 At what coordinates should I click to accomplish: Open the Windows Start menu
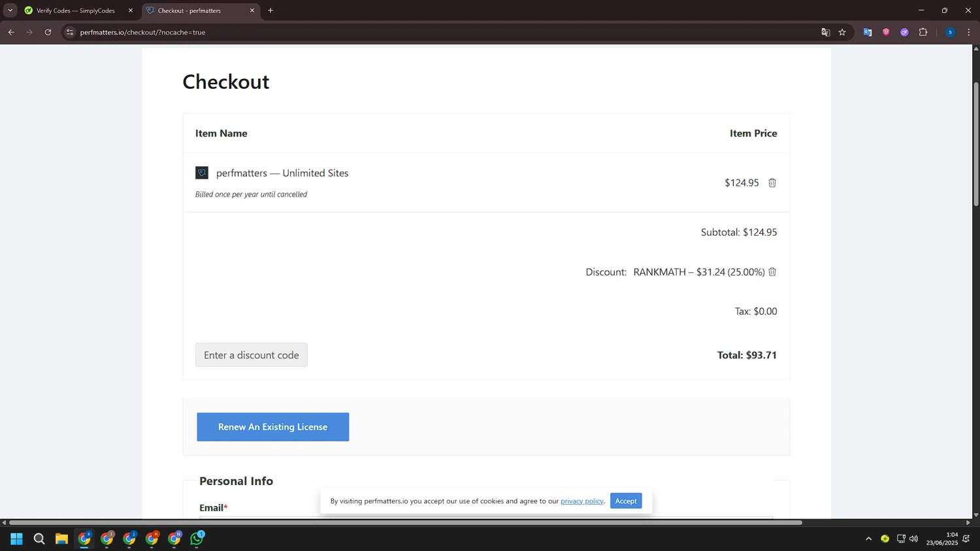tap(16, 539)
